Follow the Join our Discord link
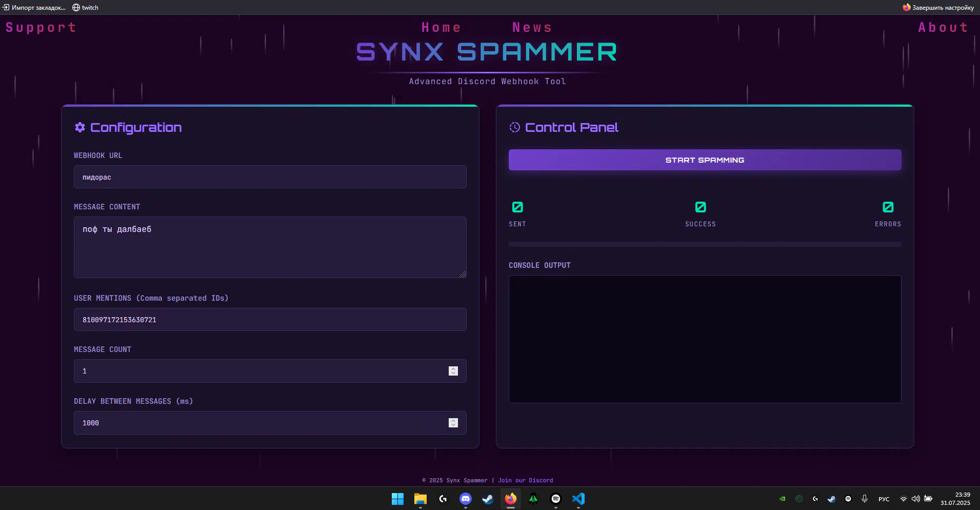980x510 pixels. (x=526, y=480)
